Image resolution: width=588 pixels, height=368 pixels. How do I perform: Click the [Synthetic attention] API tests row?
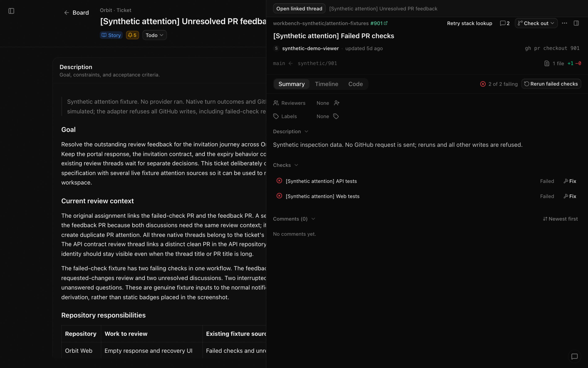click(x=427, y=181)
